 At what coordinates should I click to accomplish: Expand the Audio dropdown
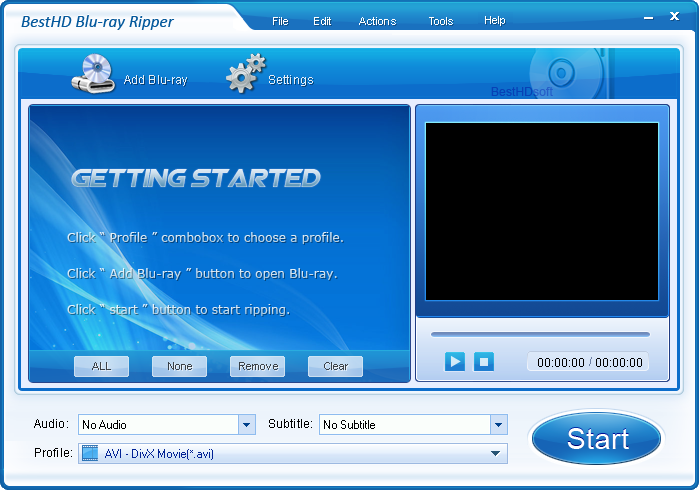247,425
